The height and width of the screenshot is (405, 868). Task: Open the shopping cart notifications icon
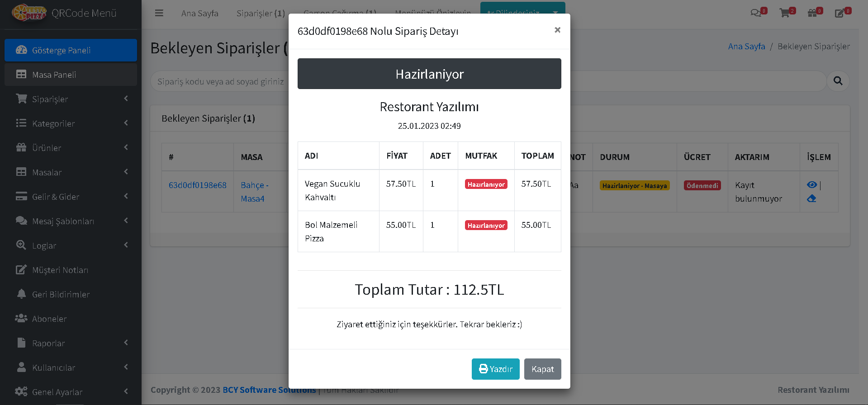785,13
